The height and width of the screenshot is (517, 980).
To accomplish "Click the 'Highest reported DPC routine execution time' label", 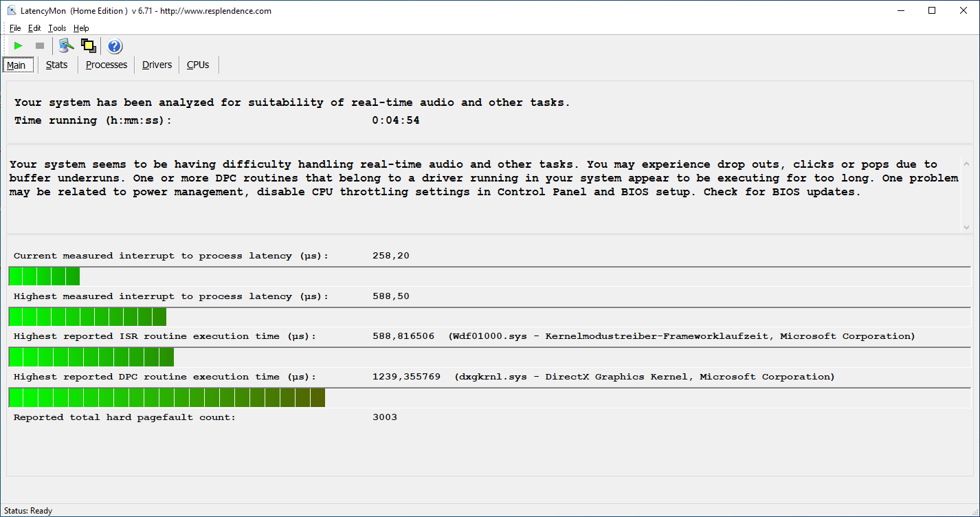I will pyautogui.click(x=165, y=377).
